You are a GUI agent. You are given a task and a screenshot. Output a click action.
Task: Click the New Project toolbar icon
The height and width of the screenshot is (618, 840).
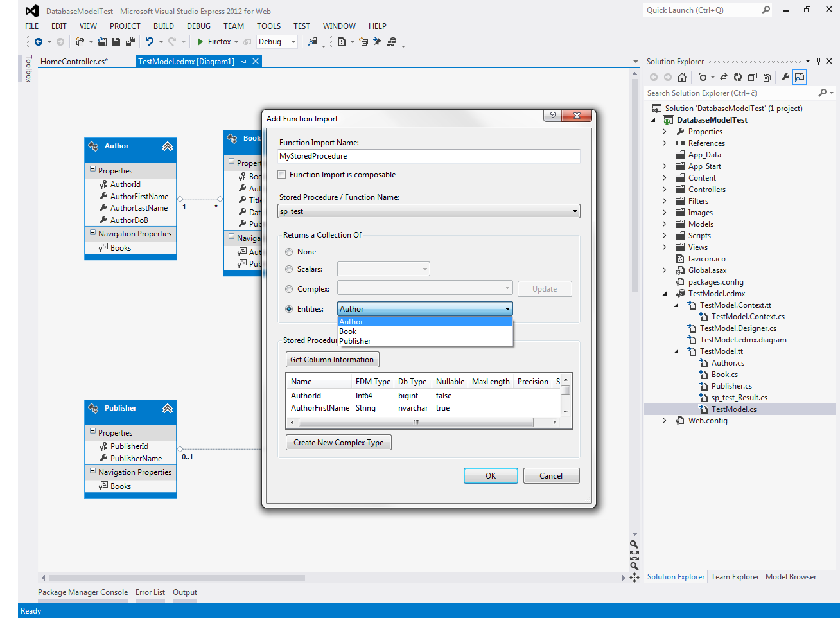[x=79, y=41]
